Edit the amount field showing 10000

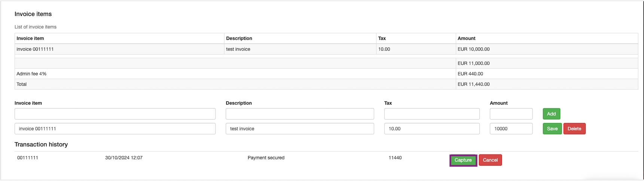(511, 129)
